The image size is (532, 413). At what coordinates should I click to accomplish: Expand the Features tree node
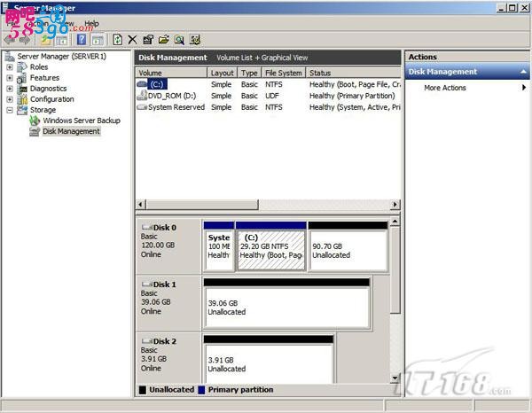point(10,78)
